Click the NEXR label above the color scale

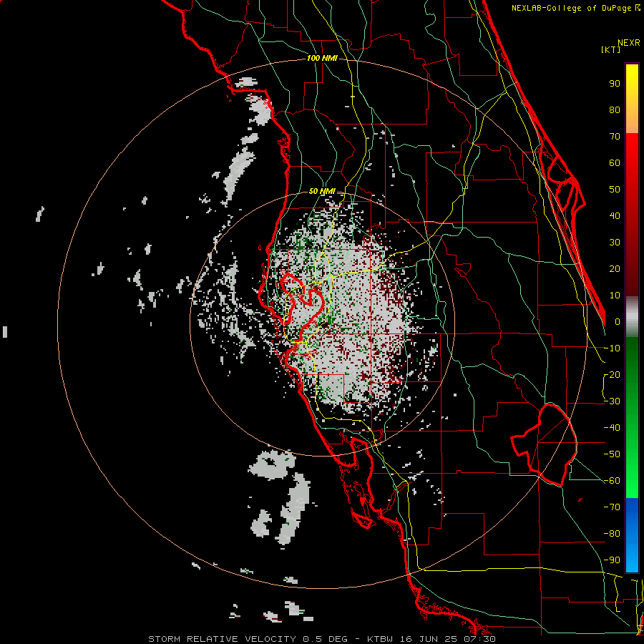tap(628, 43)
